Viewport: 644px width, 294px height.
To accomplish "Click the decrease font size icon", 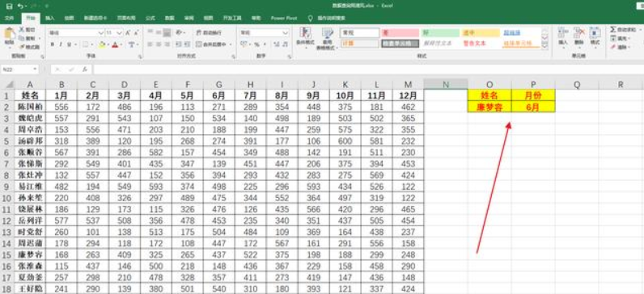I will (136, 32).
